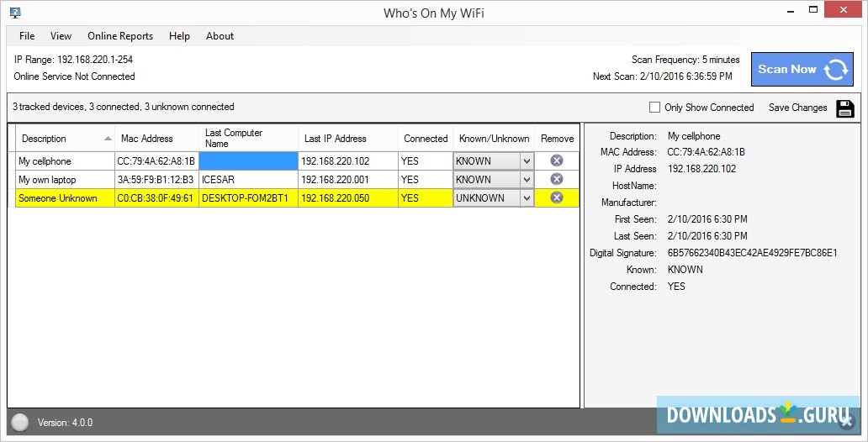
Task: Click the Version: 4.0.0 status text
Action: (x=65, y=423)
